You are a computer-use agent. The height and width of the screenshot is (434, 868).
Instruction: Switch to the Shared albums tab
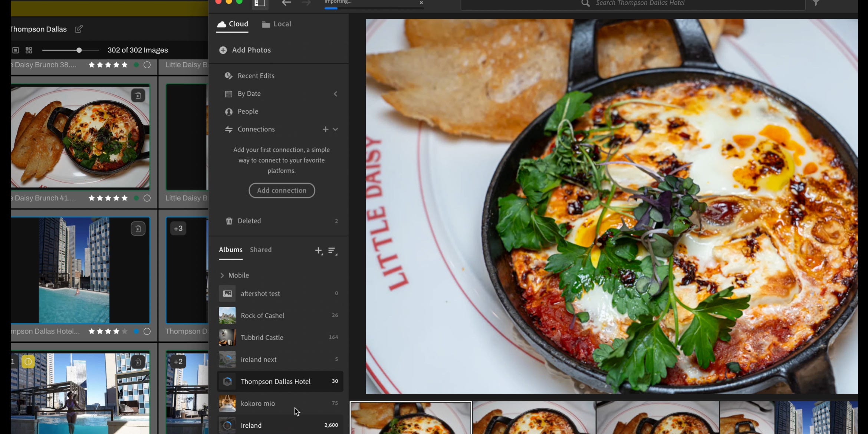point(260,250)
